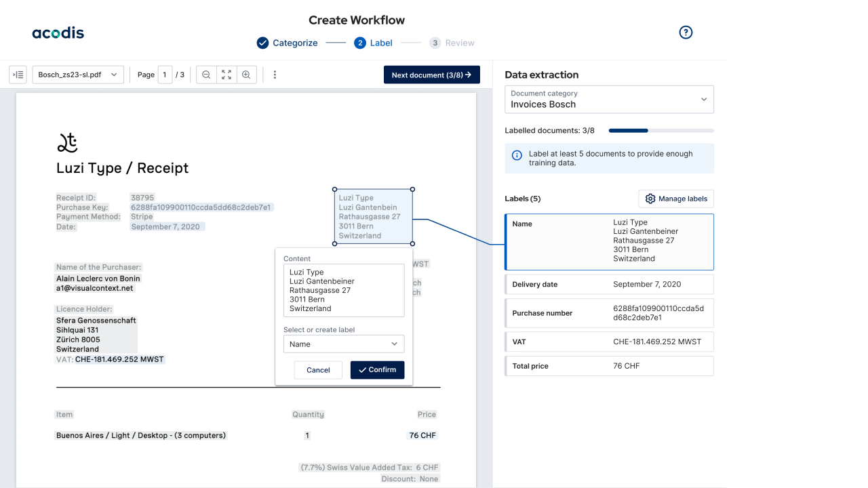Click the quantity value 1
Image resolution: width=868 pixels, height=488 pixels.
click(x=307, y=435)
